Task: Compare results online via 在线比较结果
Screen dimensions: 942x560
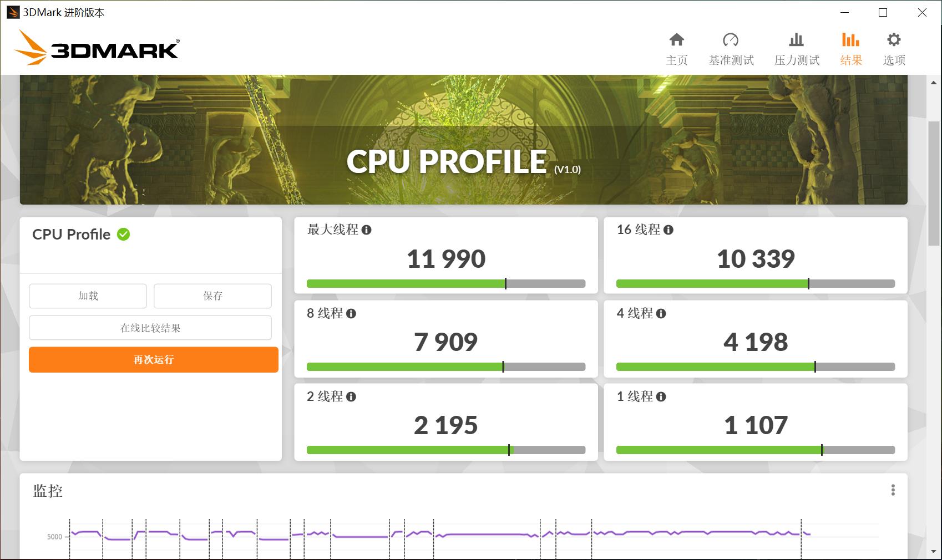Action: 150,327
